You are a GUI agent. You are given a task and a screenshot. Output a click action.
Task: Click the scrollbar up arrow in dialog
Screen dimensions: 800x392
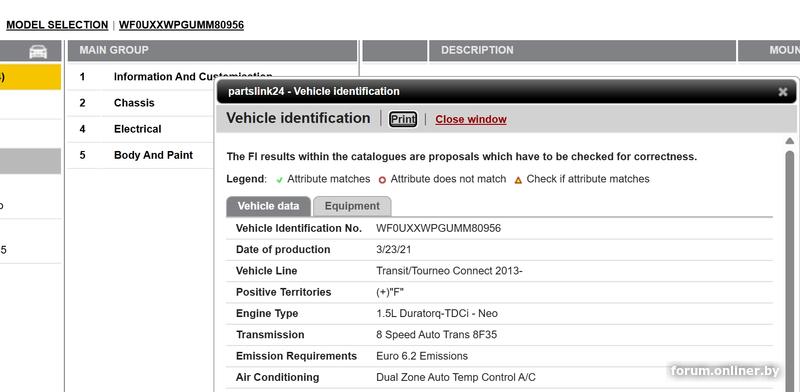789,141
